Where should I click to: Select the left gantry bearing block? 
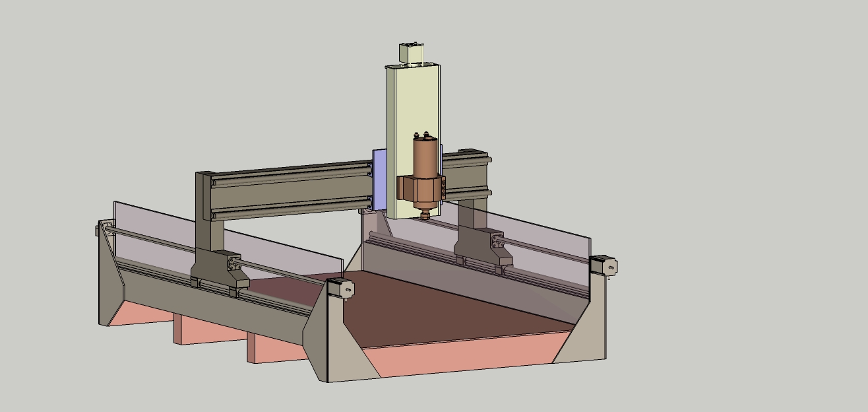(x=218, y=267)
